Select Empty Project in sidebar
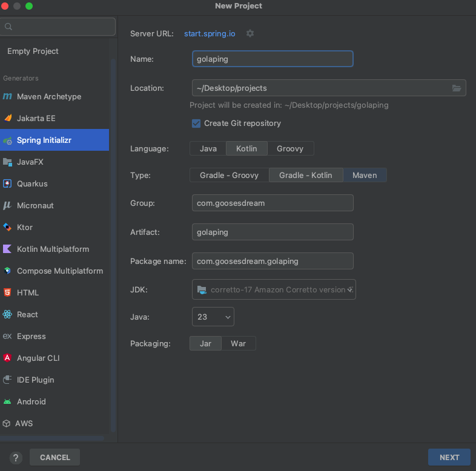Screen dimensions: 476x471 (33, 51)
